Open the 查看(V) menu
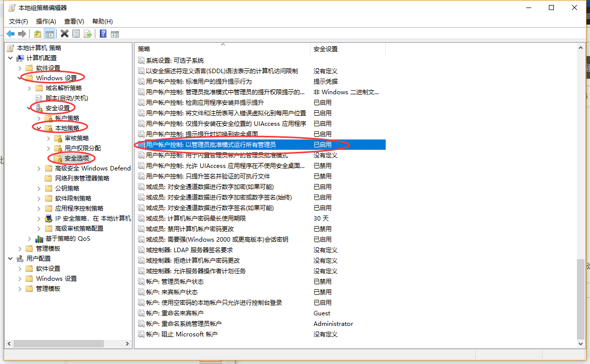This screenshot has width=590, height=364. [x=73, y=22]
